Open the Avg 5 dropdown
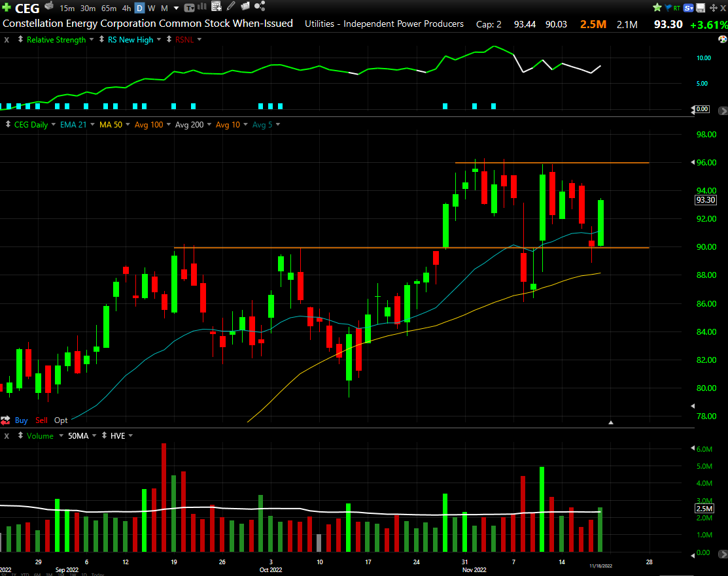Viewport: 728px width, 576px height. point(277,124)
